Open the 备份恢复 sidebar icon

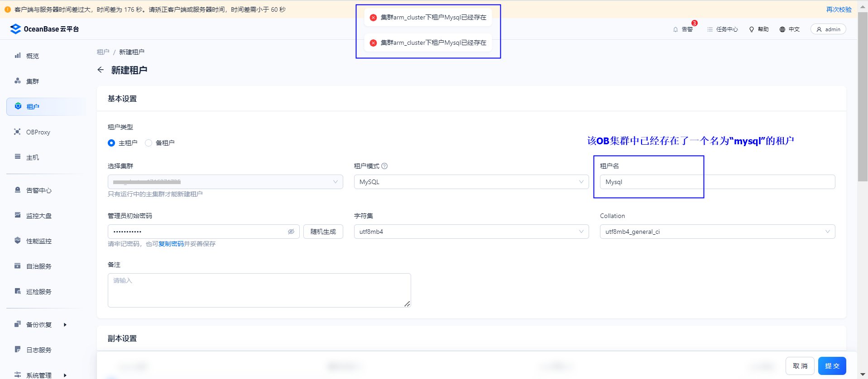click(x=18, y=324)
